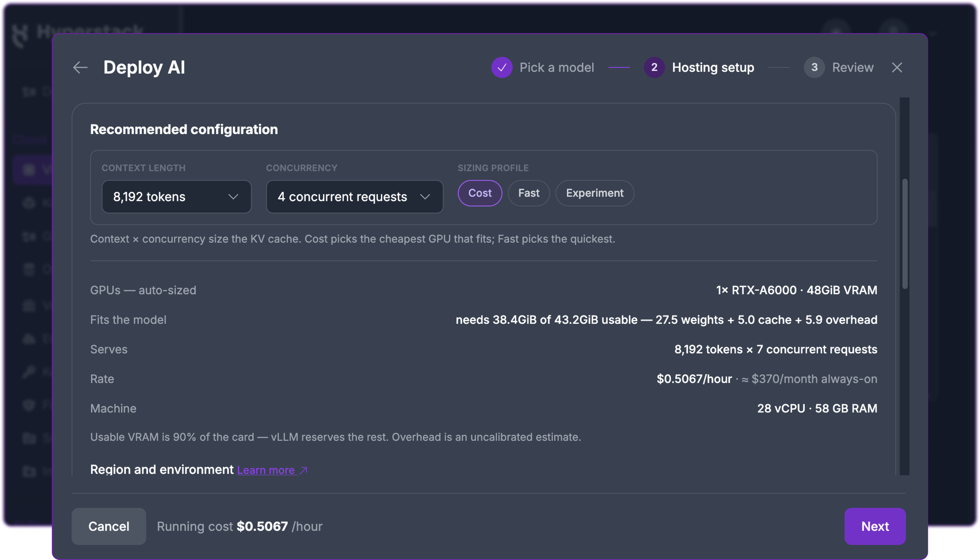Select the Hosting setup step label
Viewport: 980px width, 560px height.
713,67
